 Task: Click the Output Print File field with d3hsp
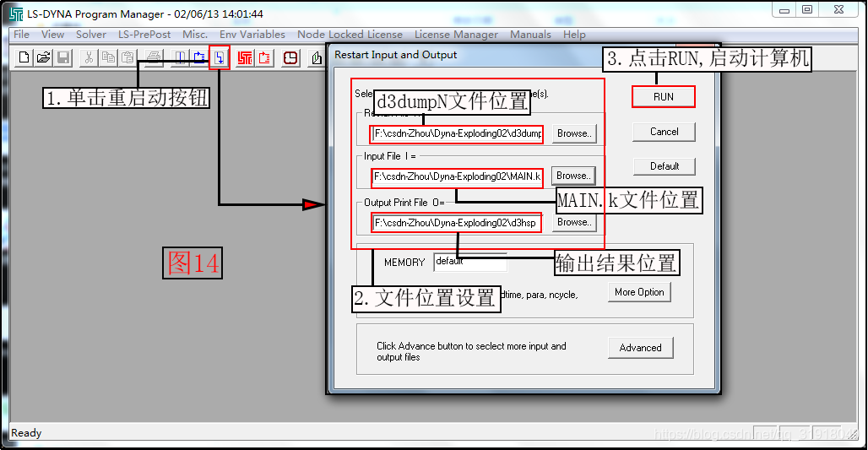click(456, 223)
